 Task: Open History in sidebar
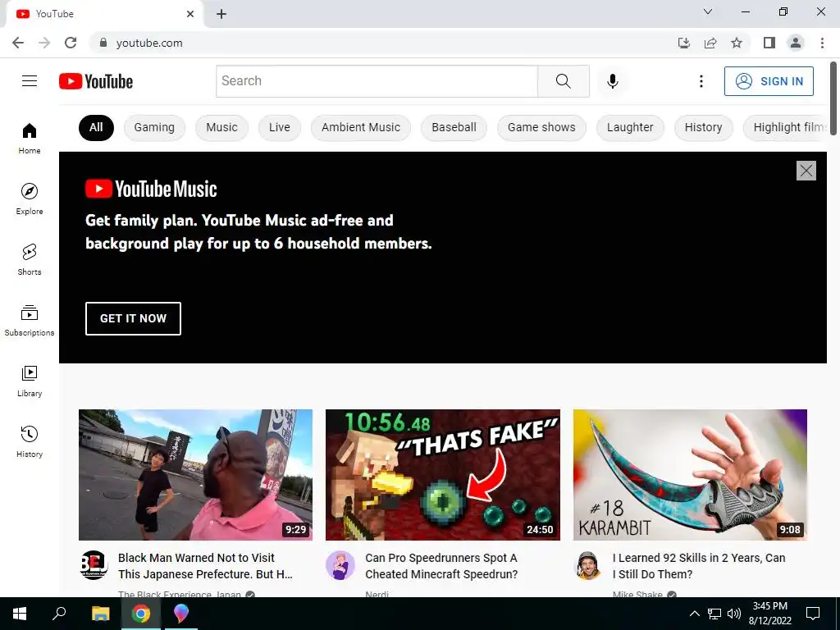pos(30,441)
